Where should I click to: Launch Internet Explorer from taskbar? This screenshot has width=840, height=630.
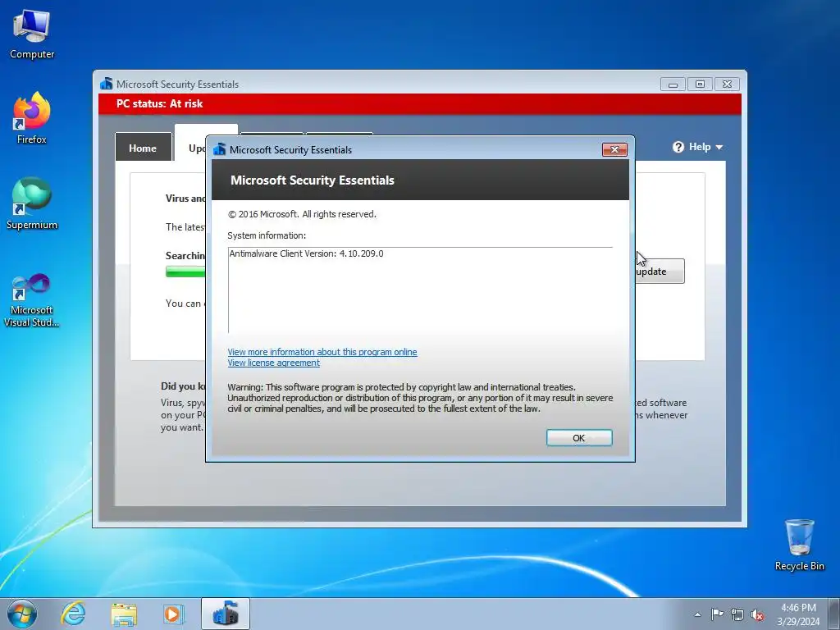(73, 614)
